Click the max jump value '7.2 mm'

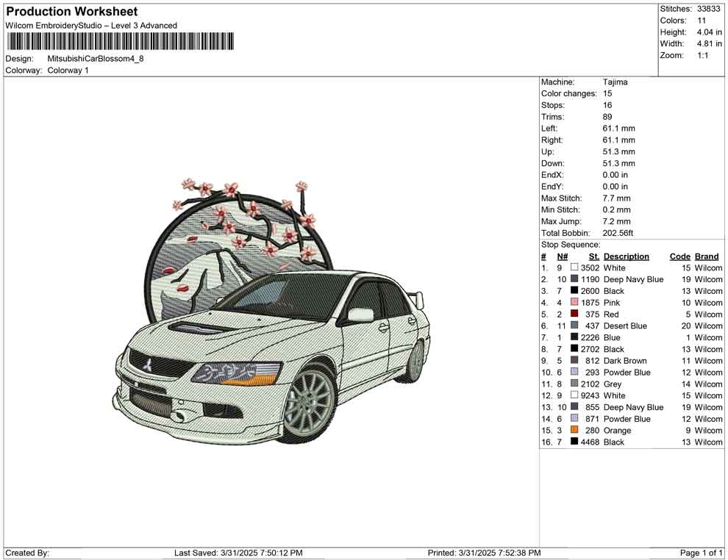[x=616, y=221]
